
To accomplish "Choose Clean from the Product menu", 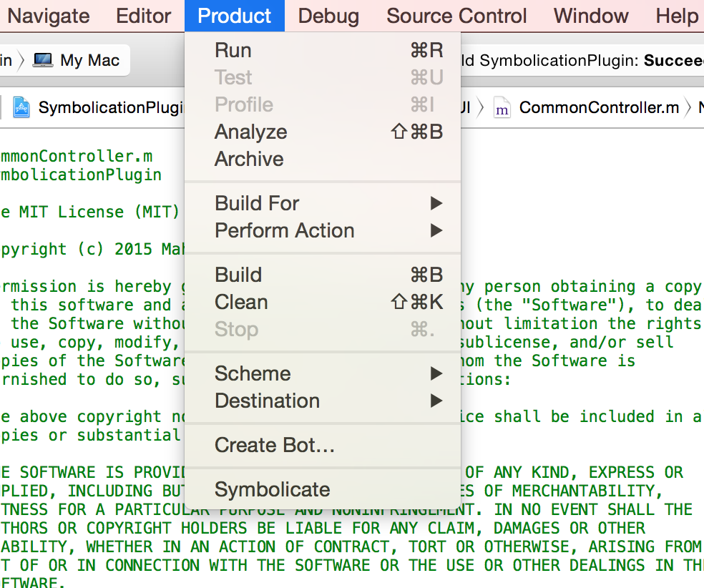I will tap(323, 302).
